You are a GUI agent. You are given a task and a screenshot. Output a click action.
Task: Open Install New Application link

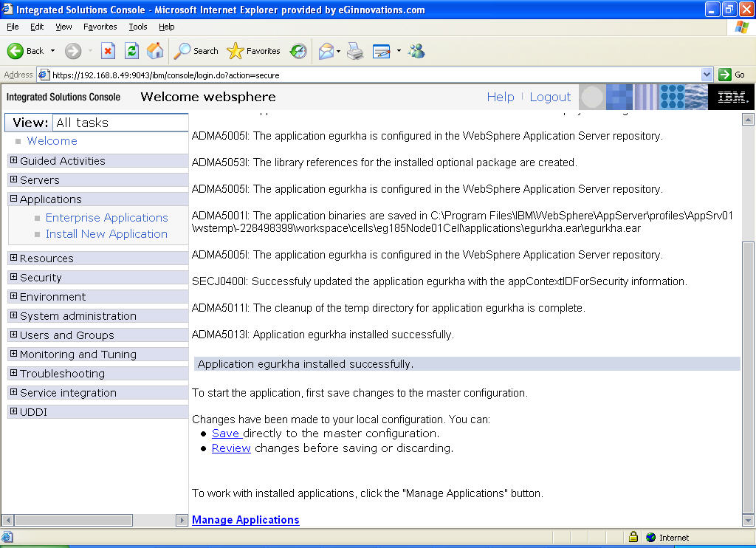click(x=106, y=234)
